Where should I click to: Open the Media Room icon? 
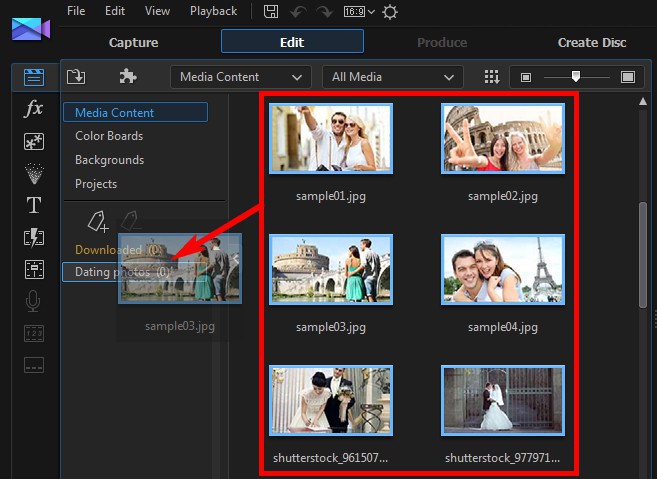34,78
